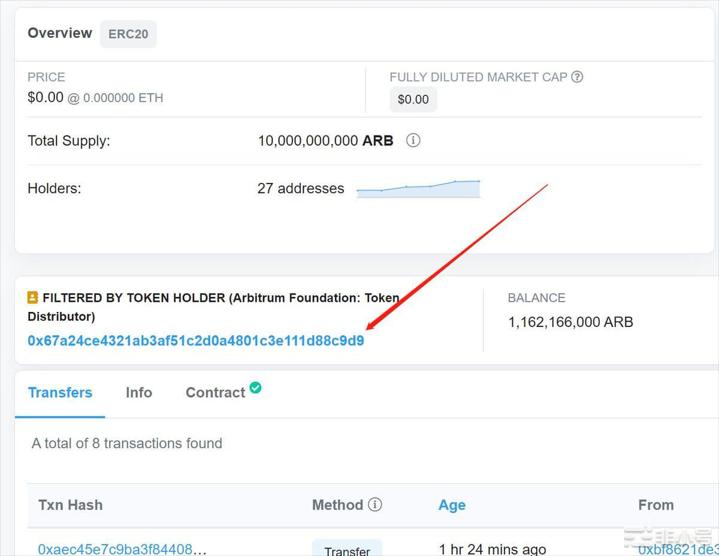Click the holders sparkline chart
The width and height of the screenshot is (719, 556).
(418, 188)
